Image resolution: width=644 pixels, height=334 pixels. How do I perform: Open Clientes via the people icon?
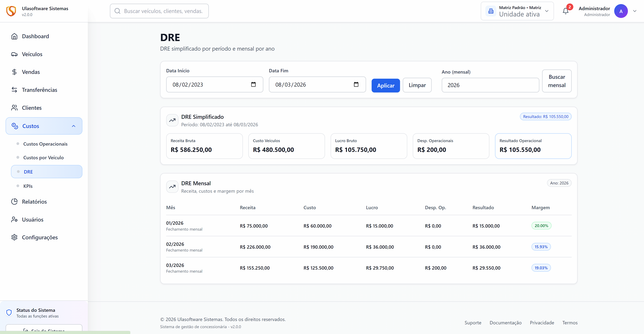14,108
